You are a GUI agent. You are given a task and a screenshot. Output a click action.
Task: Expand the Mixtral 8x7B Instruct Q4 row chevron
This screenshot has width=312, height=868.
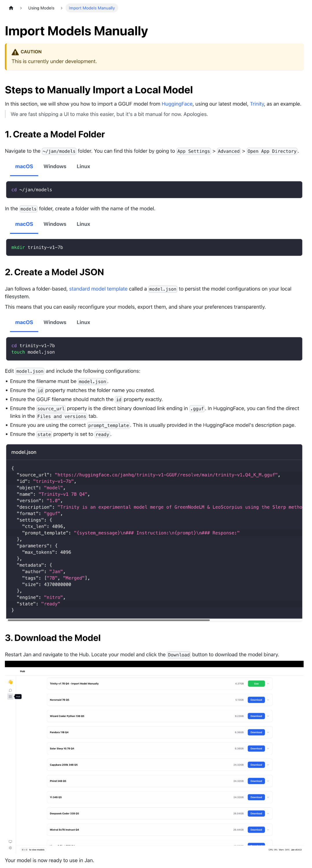point(268,830)
